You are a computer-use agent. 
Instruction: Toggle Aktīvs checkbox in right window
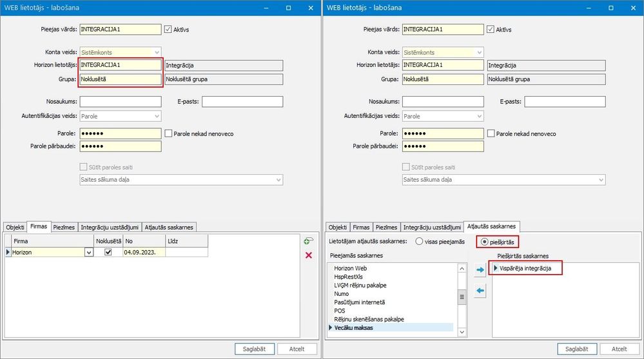coord(490,29)
